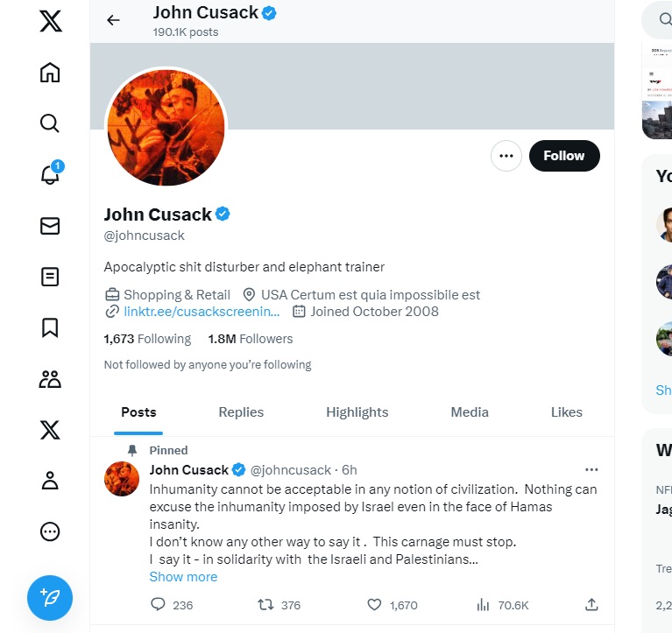Open profile more options ellipsis button
This screenshot has height=633, width=672.
coord(506,156)
